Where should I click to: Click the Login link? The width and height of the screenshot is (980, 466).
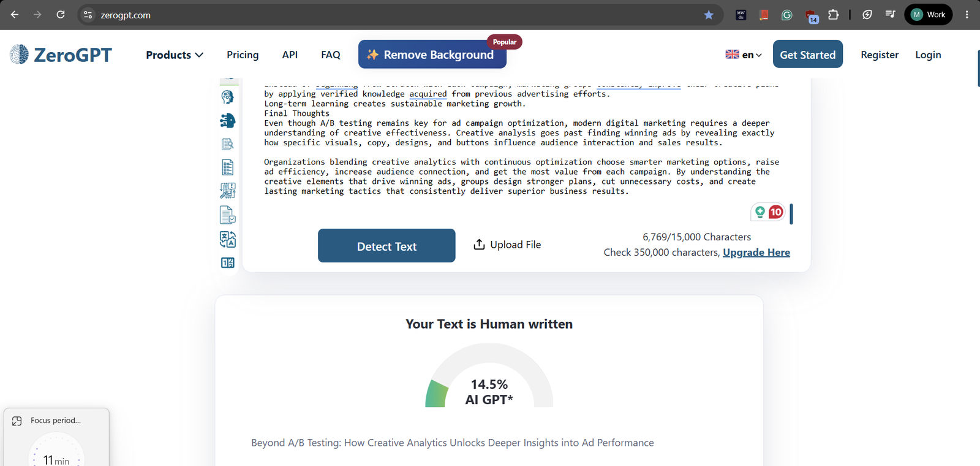928,55
